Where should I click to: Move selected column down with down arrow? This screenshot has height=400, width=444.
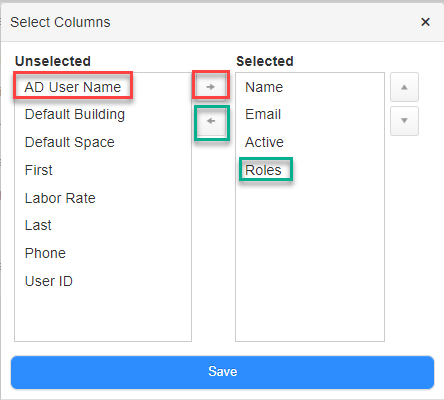click(x=404, y=121)
